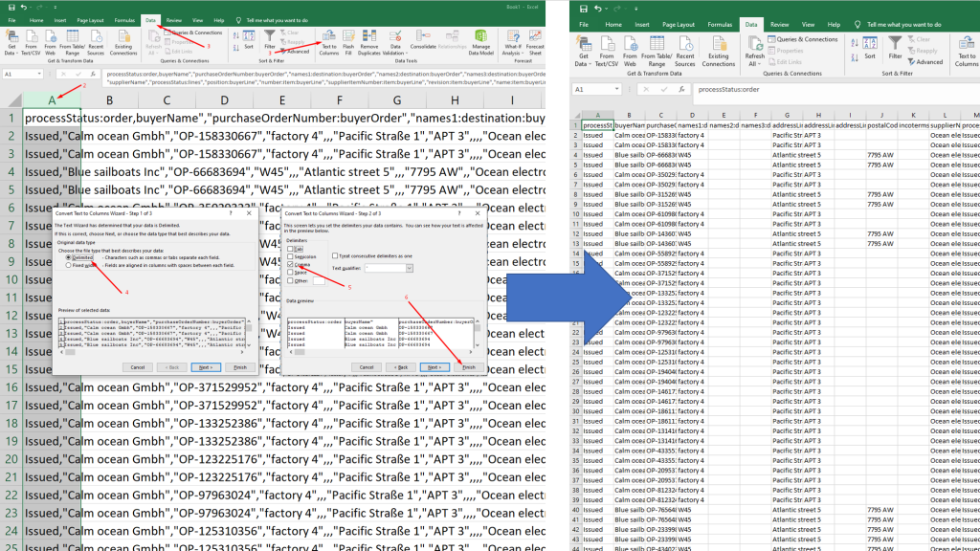Open Forecast Sheet in left Excel window
980x551 pixels.
click(x=535, y=42)
